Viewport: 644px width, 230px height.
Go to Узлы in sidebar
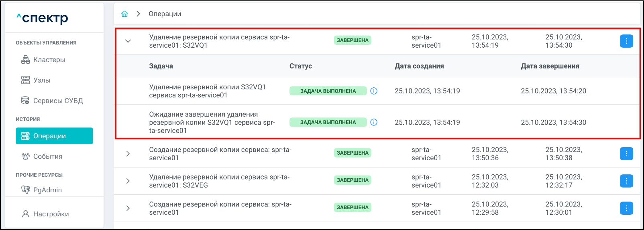pos(42,80)
